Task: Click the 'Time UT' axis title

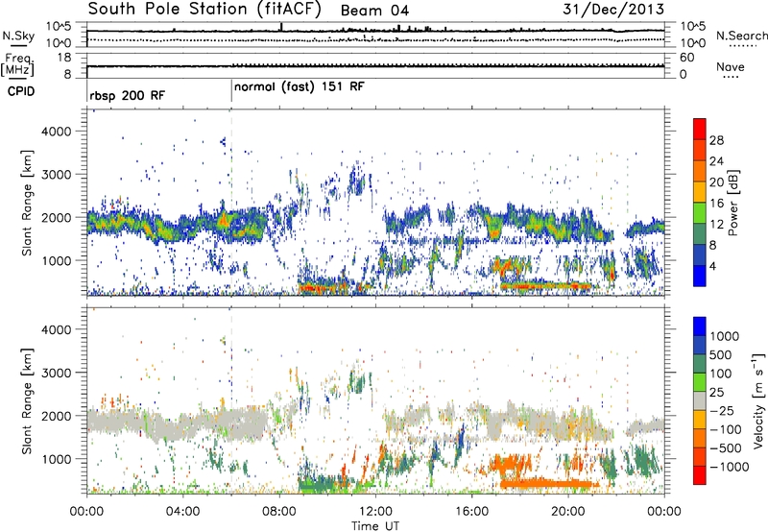Action: pos(375,526)
